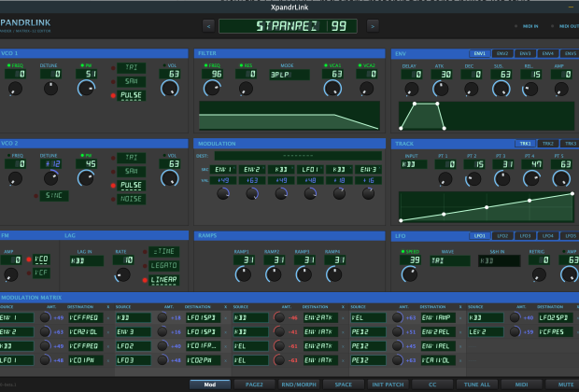Open the MIDI settings button
Image resolution: width=579 pixels, height=392 pixels.
click(521, 385)
